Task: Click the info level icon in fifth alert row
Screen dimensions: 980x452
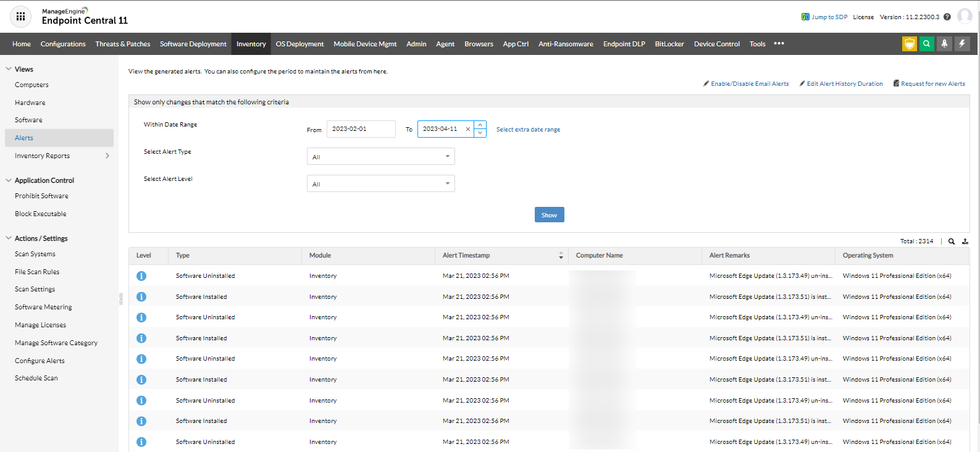Action: click(x=141, y=359)
